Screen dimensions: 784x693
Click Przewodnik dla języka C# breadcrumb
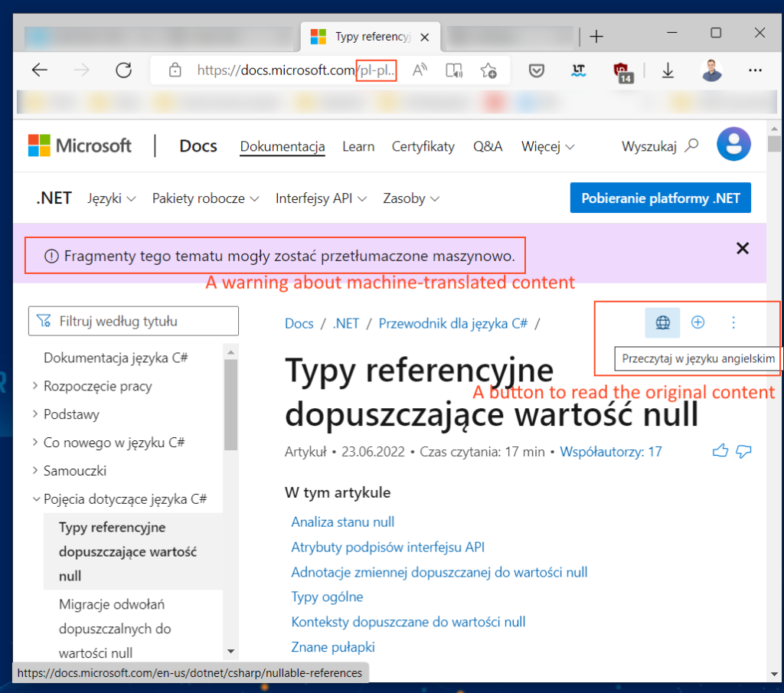(453, 323)
